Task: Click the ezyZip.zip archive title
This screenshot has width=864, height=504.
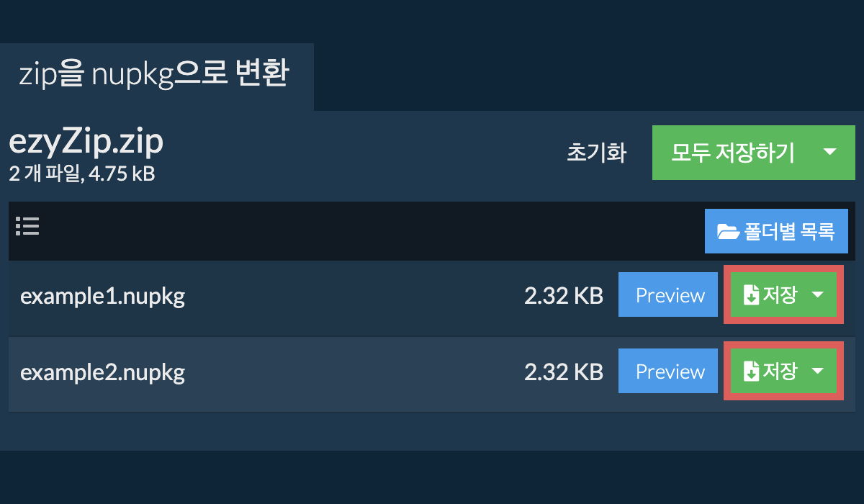Action: (86, 143)
